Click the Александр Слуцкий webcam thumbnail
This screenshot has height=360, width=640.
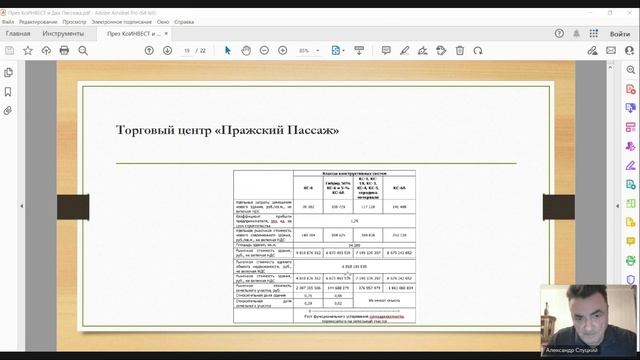(589, 320)
